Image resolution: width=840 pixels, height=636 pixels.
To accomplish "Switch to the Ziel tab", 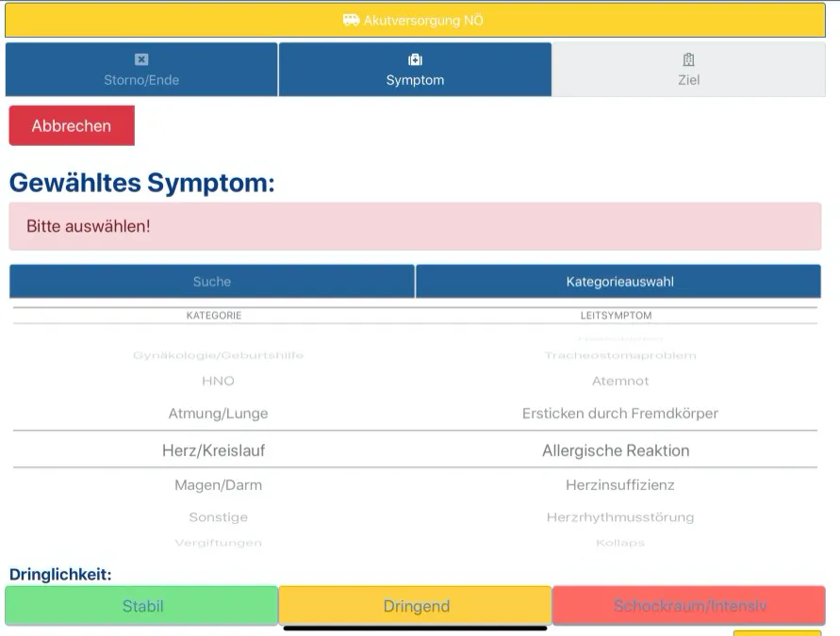I will (688, 70).
